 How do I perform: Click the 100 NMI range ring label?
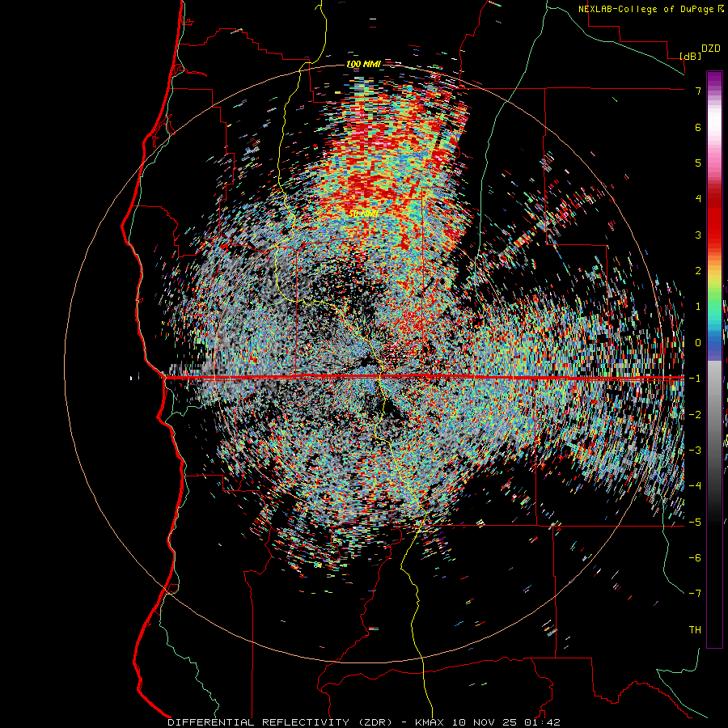363,64
